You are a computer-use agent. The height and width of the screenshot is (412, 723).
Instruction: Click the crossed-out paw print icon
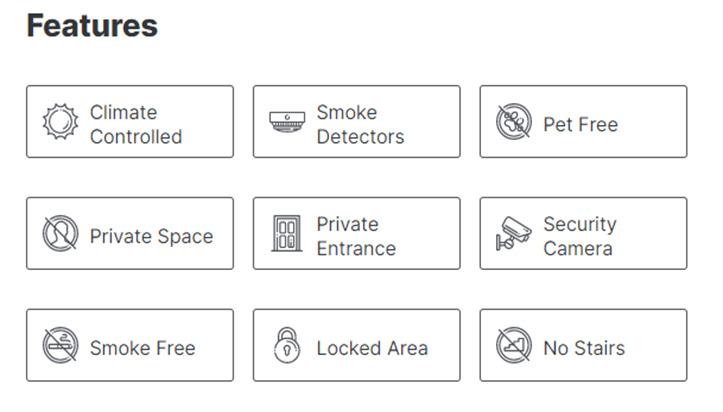(x=514, y=122)
